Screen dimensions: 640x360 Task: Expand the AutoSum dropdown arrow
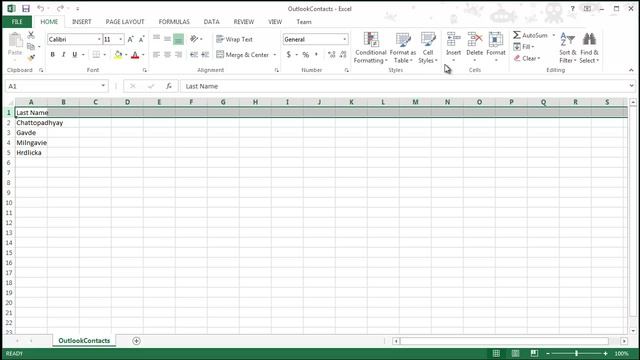[554, 36]
